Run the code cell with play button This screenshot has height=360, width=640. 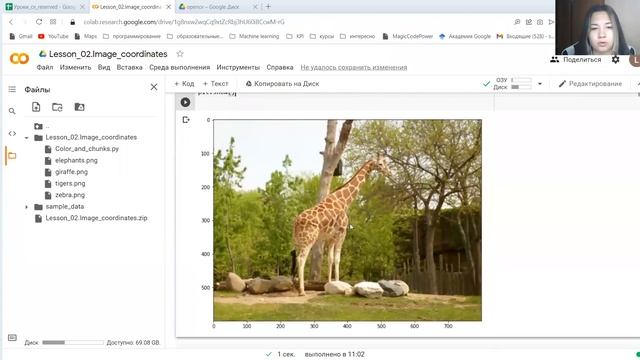click(x=185, y=102)
